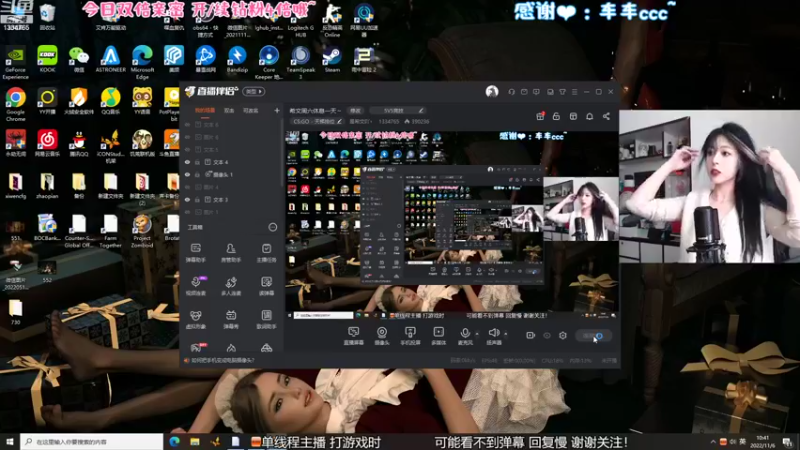
Task: Click the unlock padlock icon above preview
Action: point(556,116)
